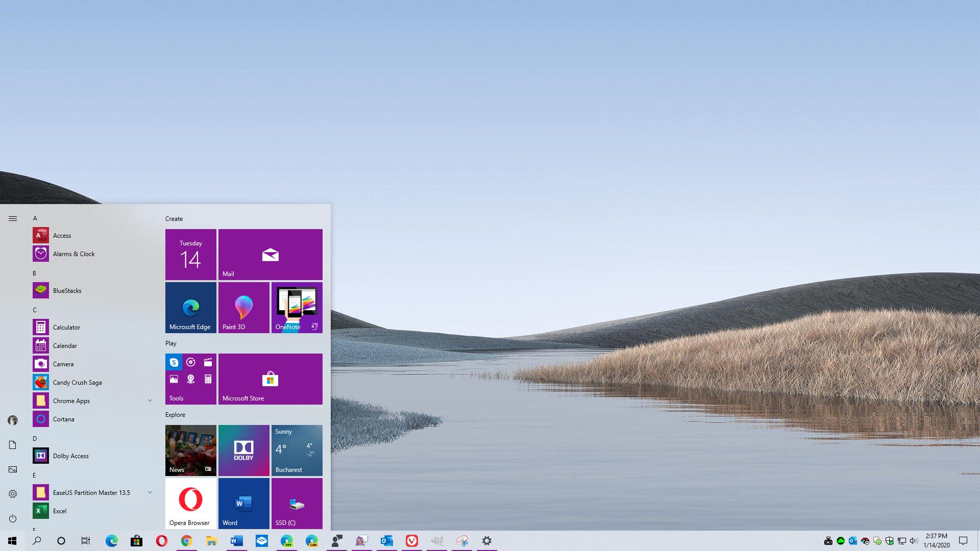Open the EaseUS Partition Master 13.5 folder entry
This screenshot has width=980, height=551.
[x=93, y=492]
